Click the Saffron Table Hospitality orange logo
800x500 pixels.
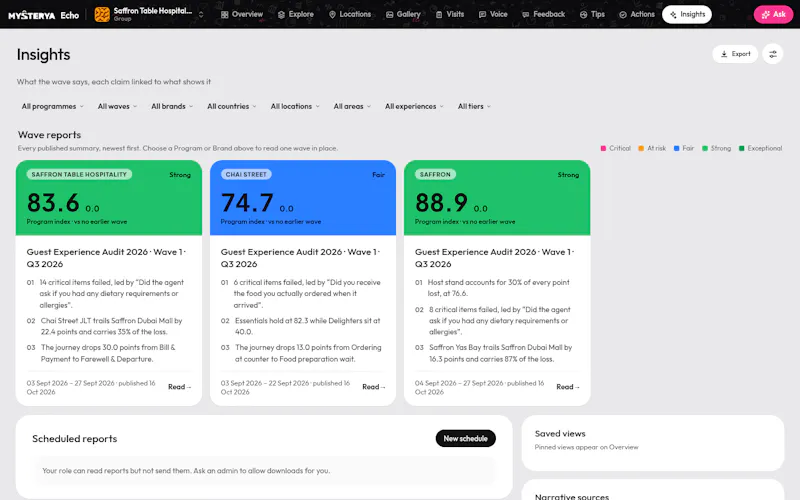coord(102,14)
